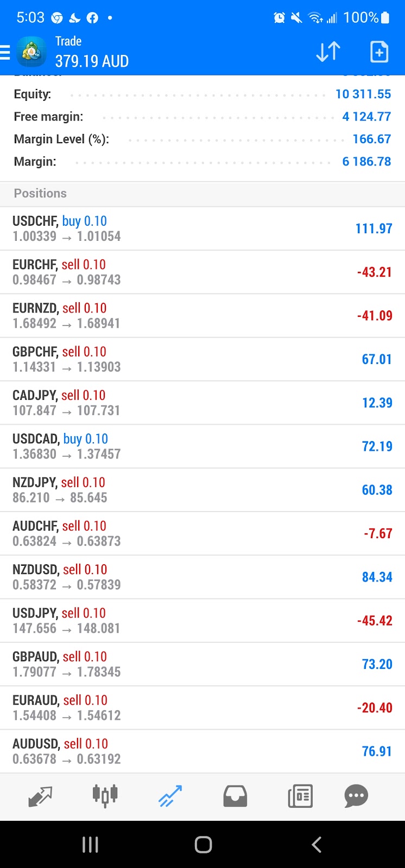The height and width of the screenshot is (868, 405).
Task: Tap the MetaTrader app logo
Action: pyautogui.click(x=31, y=52)
